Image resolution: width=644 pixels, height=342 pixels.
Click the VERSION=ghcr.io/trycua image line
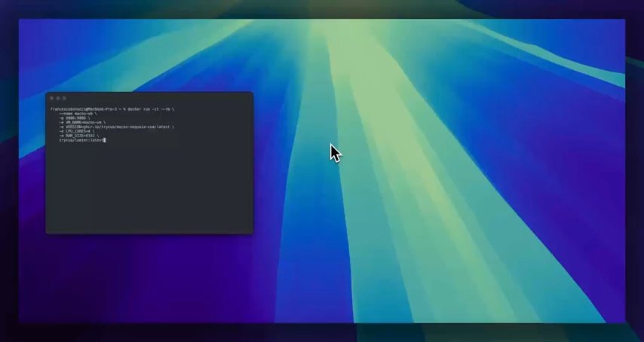[117, 127]
